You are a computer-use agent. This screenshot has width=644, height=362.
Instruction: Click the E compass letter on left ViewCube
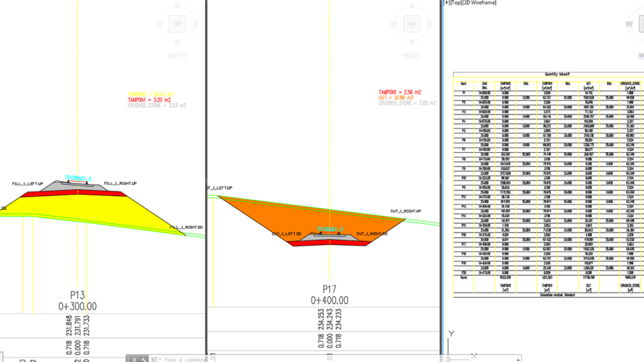tap(197, 25)
